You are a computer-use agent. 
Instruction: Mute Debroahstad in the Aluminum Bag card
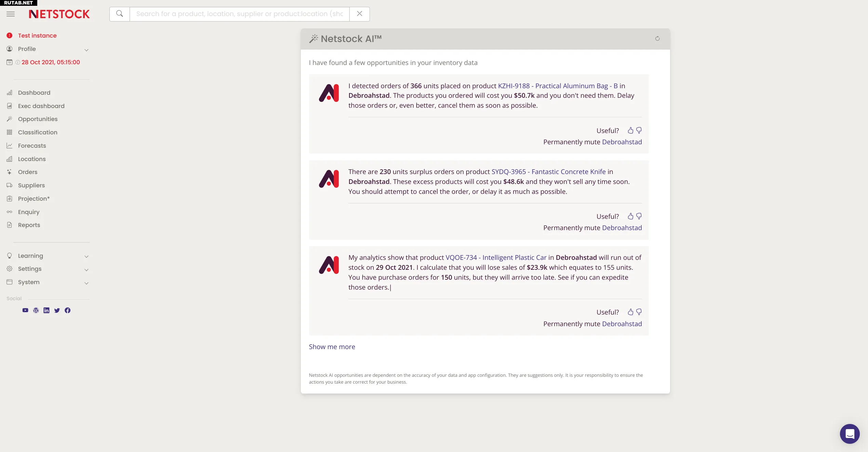pyautogui.click(x=622, y=142)
